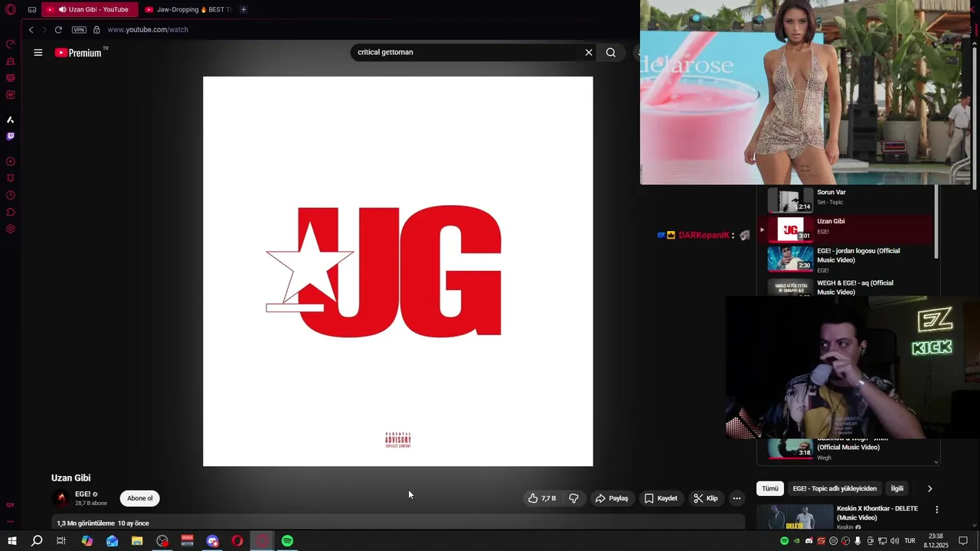Image resolution: width=980 pixels, height=551 pixels.
Task: Open the Windows Start menu
Action: (x=12, y=541)
